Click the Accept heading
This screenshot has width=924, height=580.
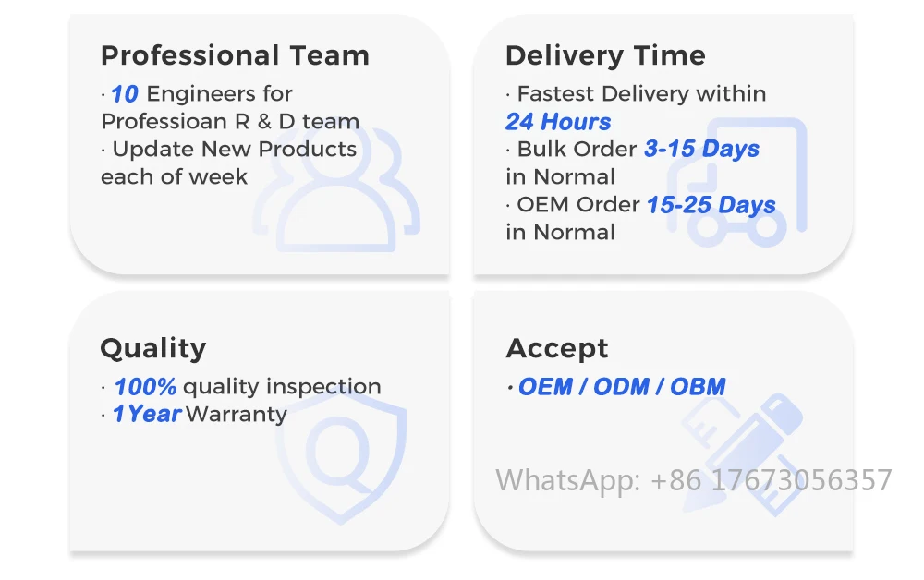(x=557, y=348)
